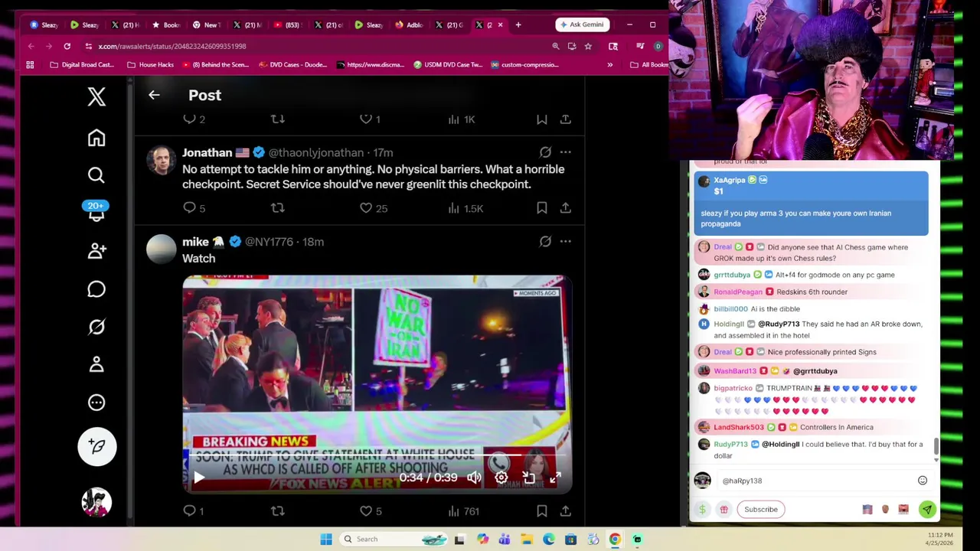Open Notifications with 20+ badge
The image size is (980, 551).
(x=96, y=212)
